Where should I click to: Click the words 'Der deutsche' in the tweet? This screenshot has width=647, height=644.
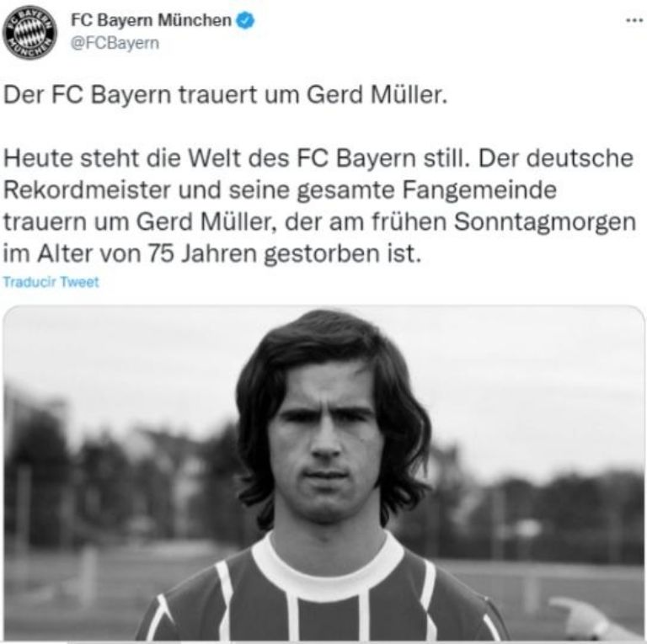pos(556,158)
